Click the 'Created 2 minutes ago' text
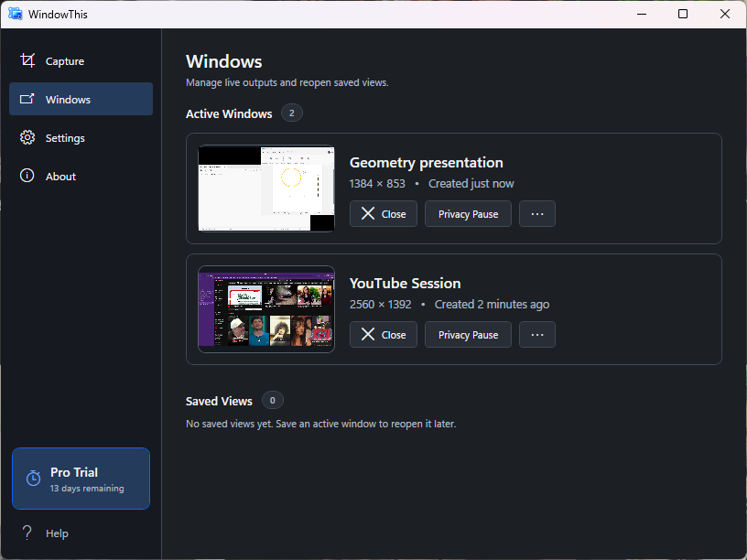This screenshot has width=747, height=560. [493, 305]
